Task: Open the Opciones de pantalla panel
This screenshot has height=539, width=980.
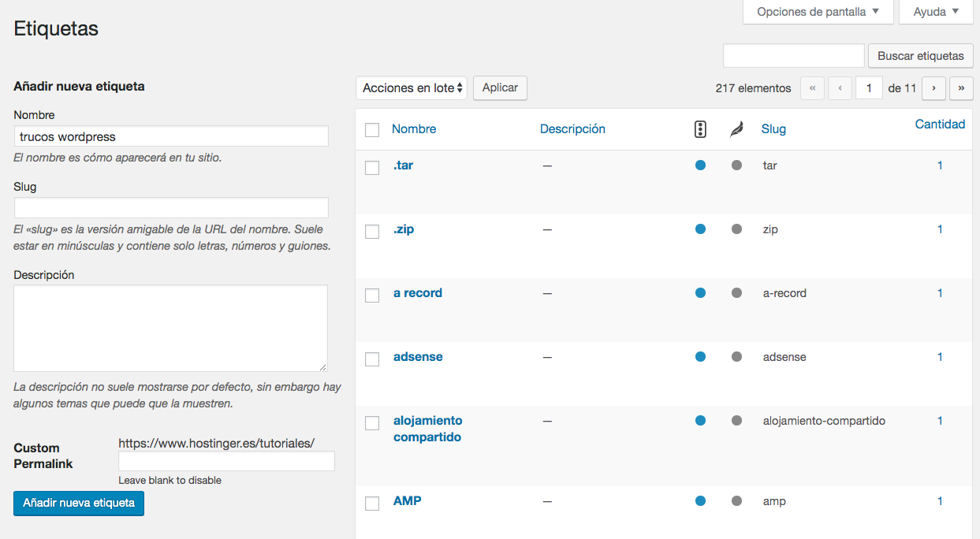Action: (818, 12)
